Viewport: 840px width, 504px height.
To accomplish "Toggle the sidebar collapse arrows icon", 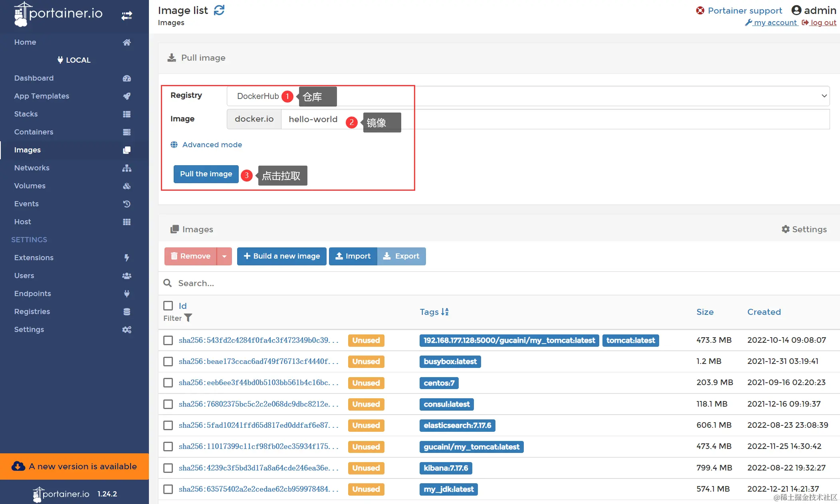I will (x=127, y=16).
